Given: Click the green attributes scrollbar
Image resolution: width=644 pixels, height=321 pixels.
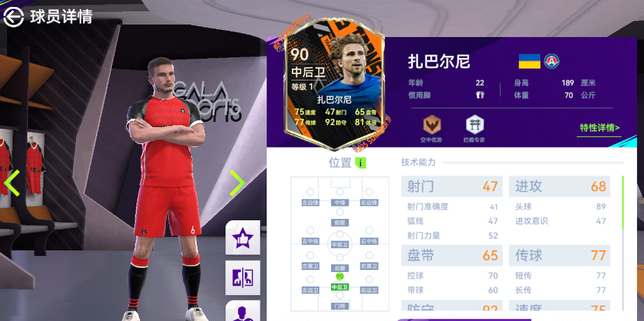Looking at the screenshot, I should [x=623, y=202].
